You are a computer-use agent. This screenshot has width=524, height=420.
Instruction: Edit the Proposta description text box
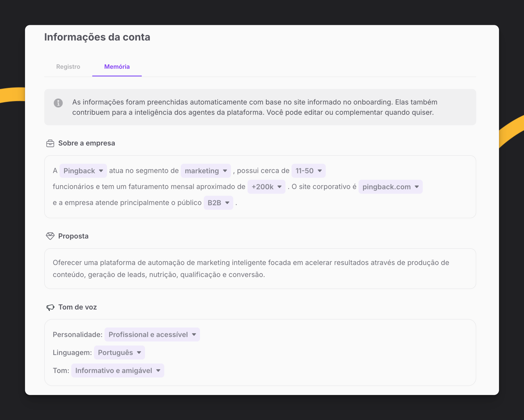260,269
